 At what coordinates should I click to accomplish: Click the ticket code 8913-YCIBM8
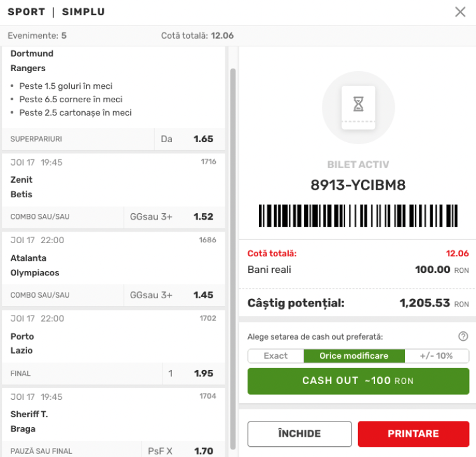358,185
